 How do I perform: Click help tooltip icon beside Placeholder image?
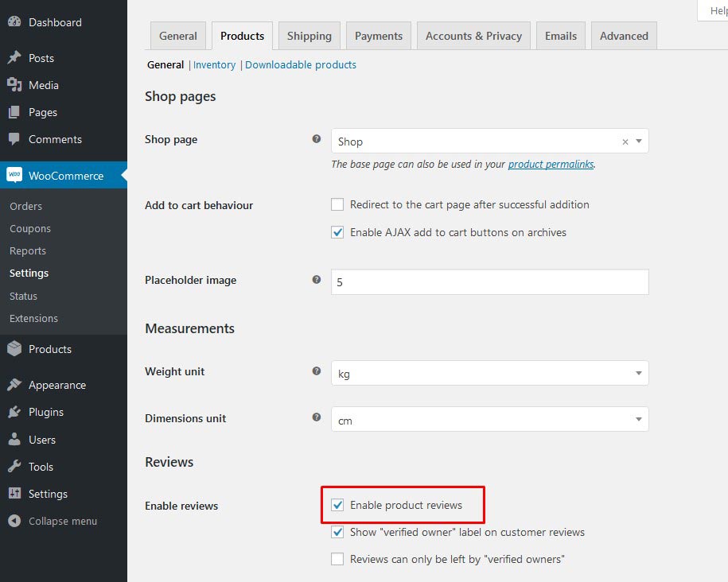click(317, 280)
